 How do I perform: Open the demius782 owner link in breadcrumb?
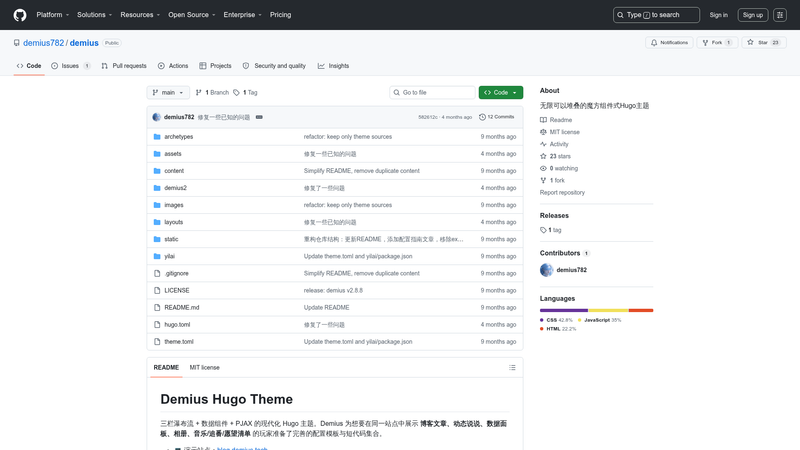click(x=43, y=43)
